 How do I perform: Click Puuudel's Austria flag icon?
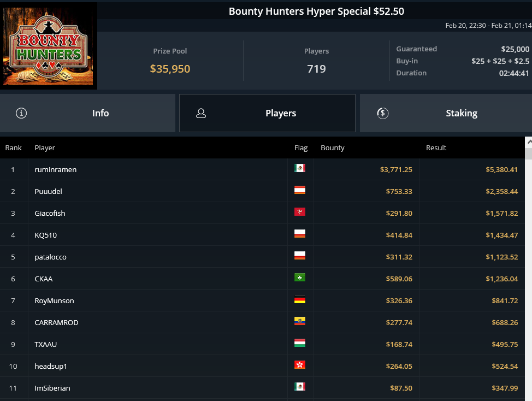pyautogui.click(x=299, y=190)
